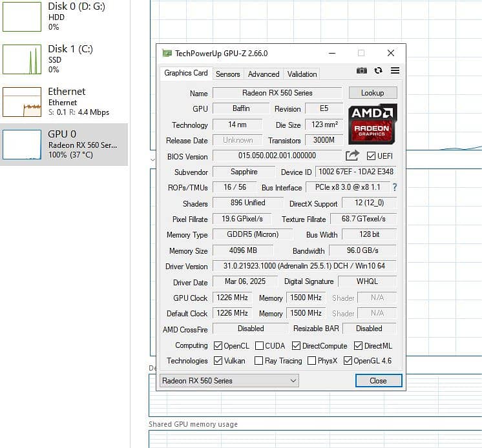Select the Ethernet graph thumbnail
Viewport: 482px width, 448px height.
(22, 102)
